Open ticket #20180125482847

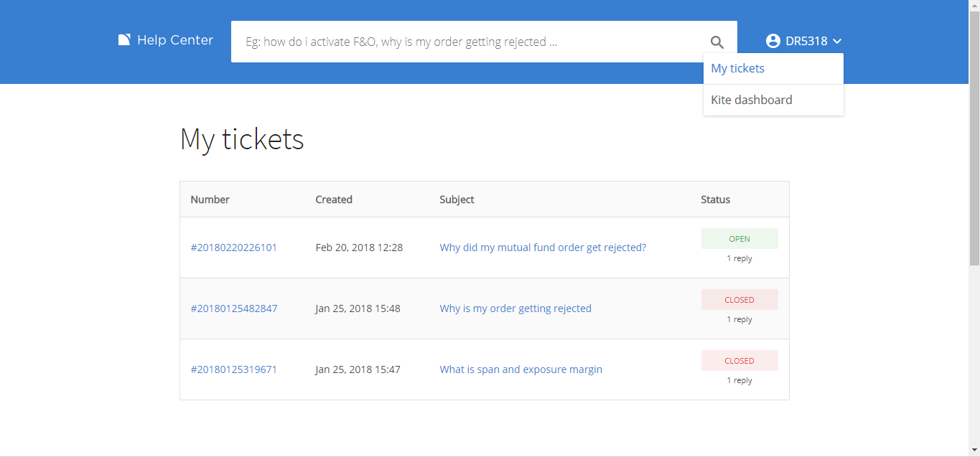pyautogui.click(x=234, y=308)
